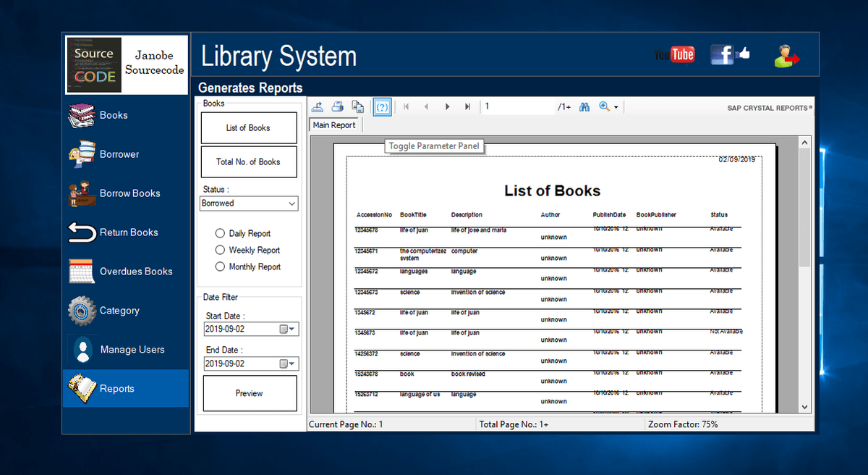The image size is (868, 475).
Task: Select the Overdues Books menu label
Action: 136,272
